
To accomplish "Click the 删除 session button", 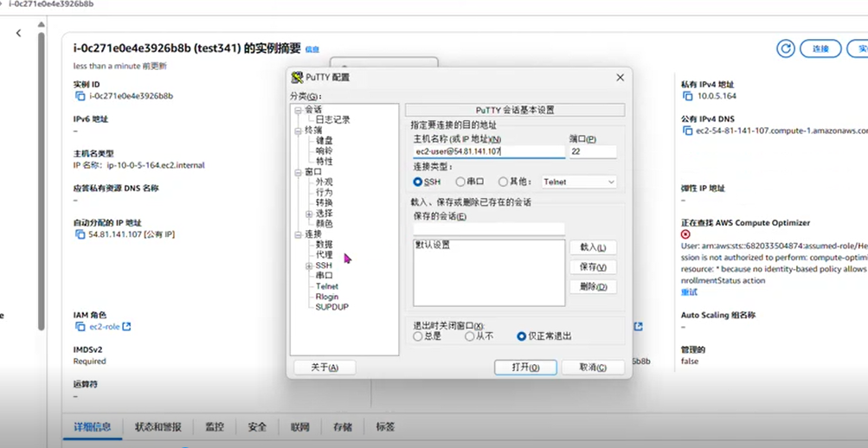I will pyautogui.click(x=593, y=287).
